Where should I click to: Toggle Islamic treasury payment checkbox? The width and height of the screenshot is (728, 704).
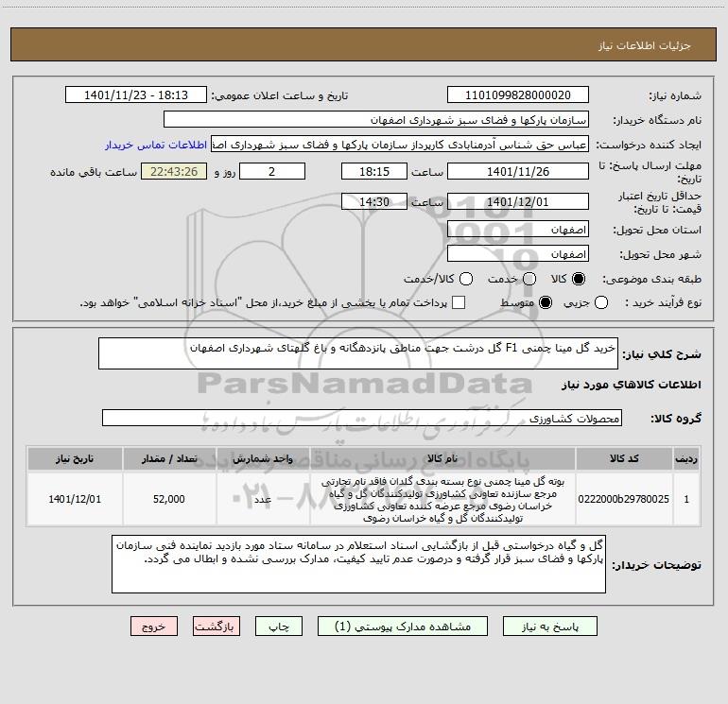point(459,302)
